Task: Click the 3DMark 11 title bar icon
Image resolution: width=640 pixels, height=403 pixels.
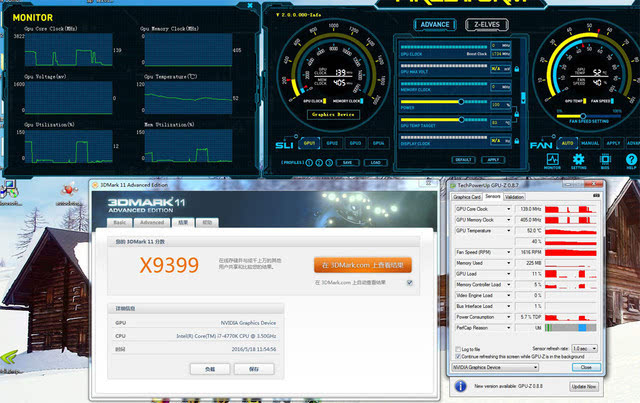Action: [95, 185]
